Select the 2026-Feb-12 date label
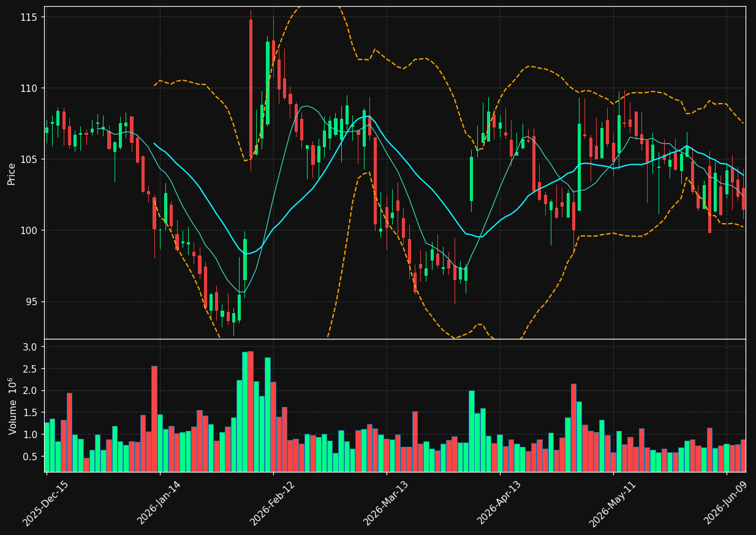Screen dimensions: 756x535 pos(273,503)
